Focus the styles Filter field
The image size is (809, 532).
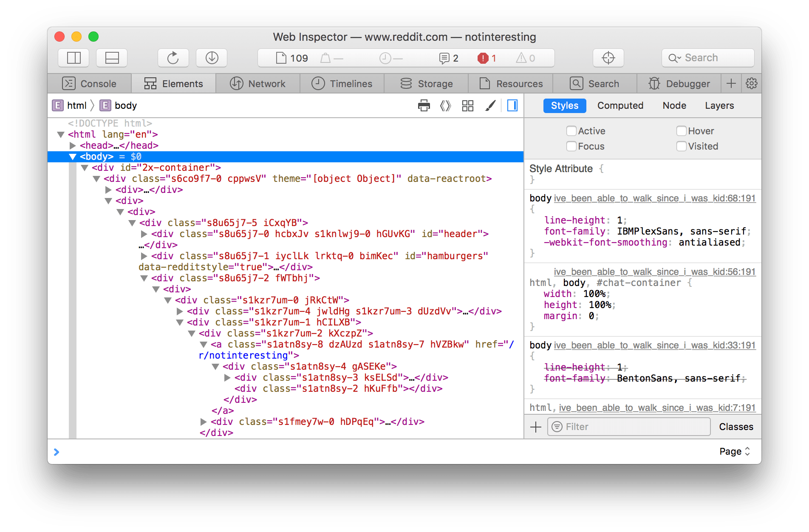pyautogui.click(x=629, y=427)
